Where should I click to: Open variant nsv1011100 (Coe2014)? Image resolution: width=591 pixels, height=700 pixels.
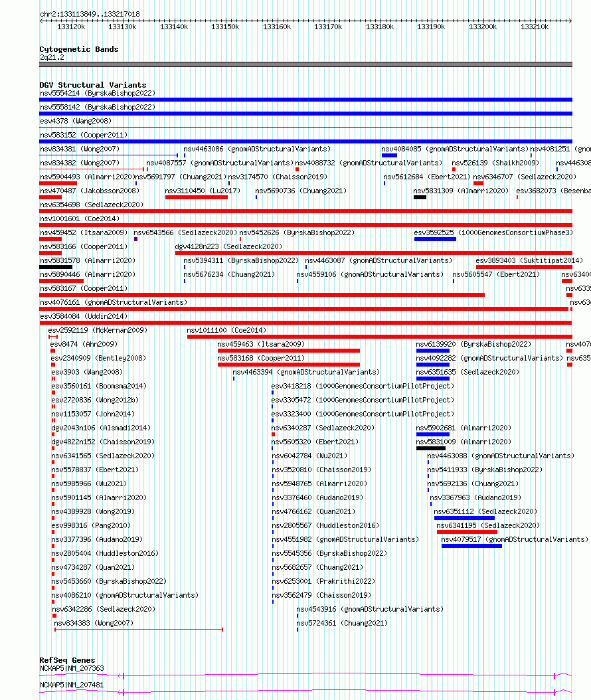(226, 330)
